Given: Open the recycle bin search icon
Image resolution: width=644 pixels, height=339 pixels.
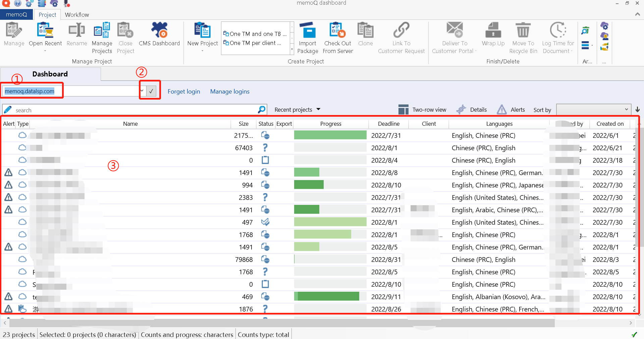Looking at the screenshot, I should pyautogui.click(x=585, y=31).
